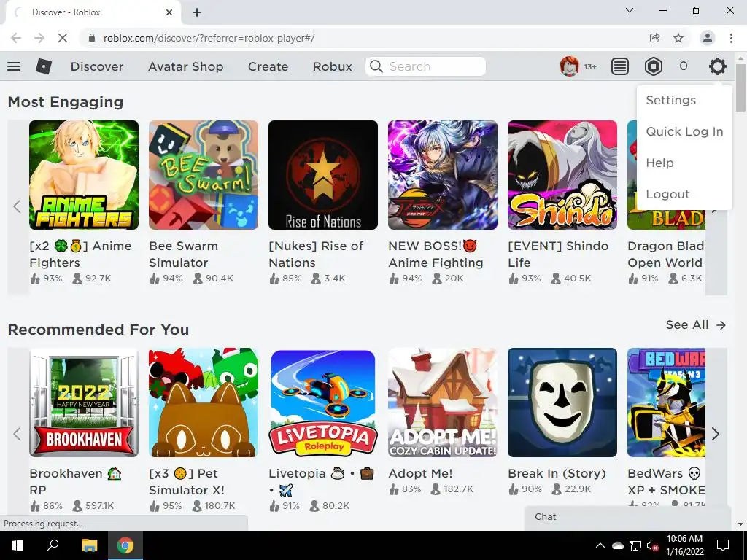Image resolution: width=747 pixels, height=560 pixels.
Task: Open the taskbar clock and date
Action: 684,545
